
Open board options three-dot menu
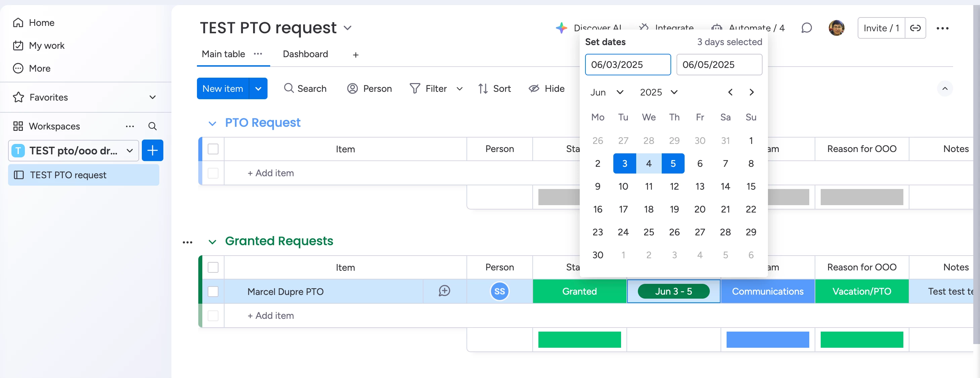point(942,28)
